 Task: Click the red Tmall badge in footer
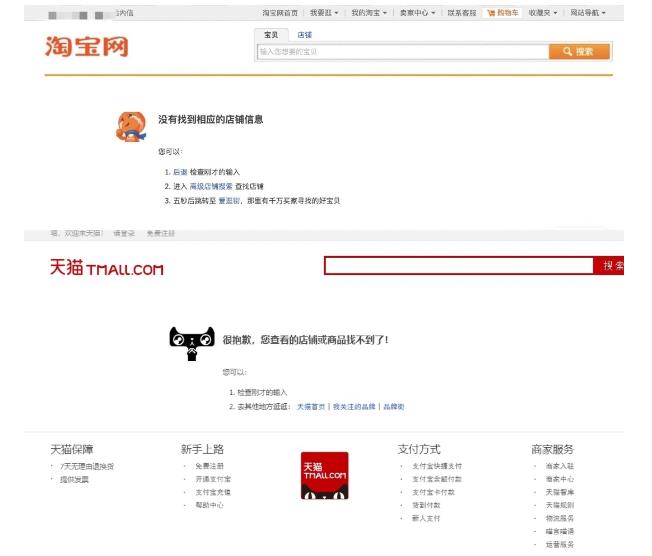(324, 476)
